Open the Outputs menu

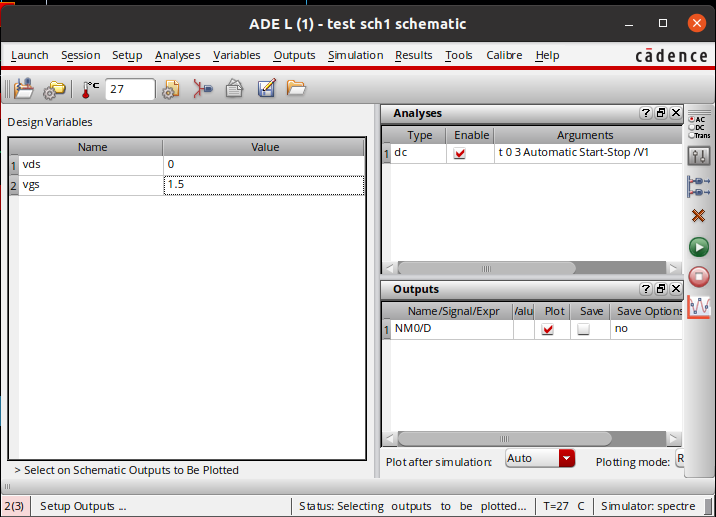pos(295,55)
